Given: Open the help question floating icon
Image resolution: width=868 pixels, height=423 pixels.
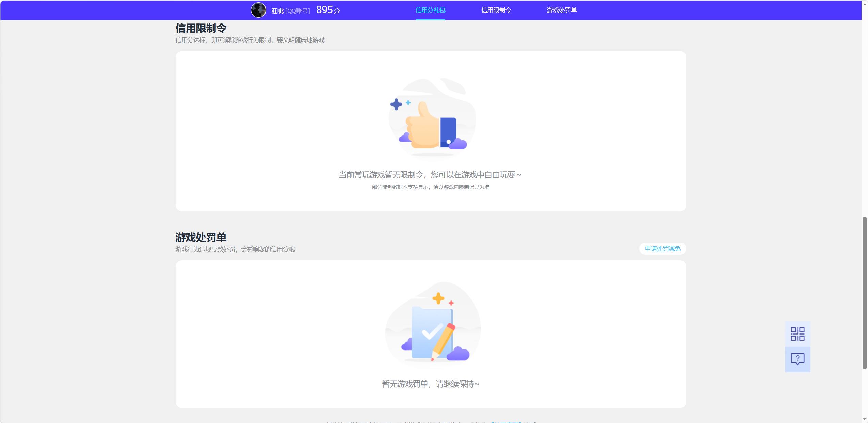Looking at the screenshot, I should [798, 359].
